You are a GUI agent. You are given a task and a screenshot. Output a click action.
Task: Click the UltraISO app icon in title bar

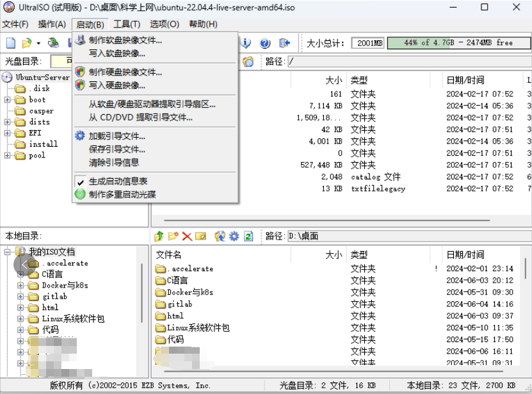click(9, 7)
